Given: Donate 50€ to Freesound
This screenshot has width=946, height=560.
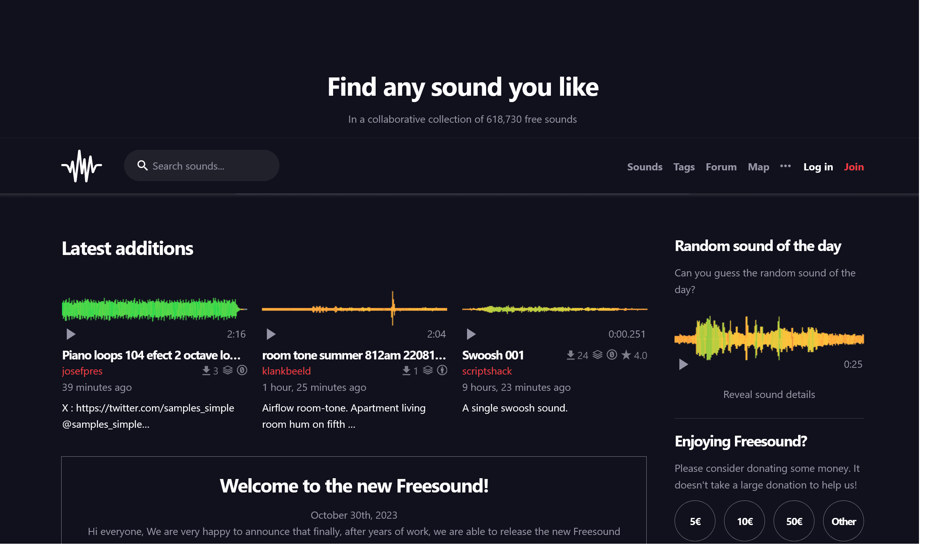Looking at the screenshot, I should pos(794,521).
